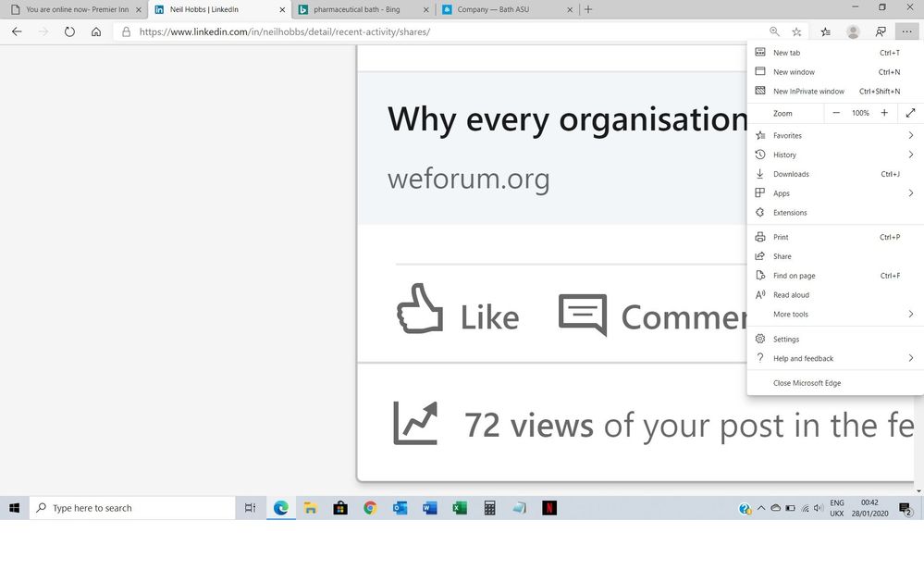The image size is (924, 582).
Task: Close the Neil Hobbs LinkedIn tab
Action: click(x=282, y=9)
